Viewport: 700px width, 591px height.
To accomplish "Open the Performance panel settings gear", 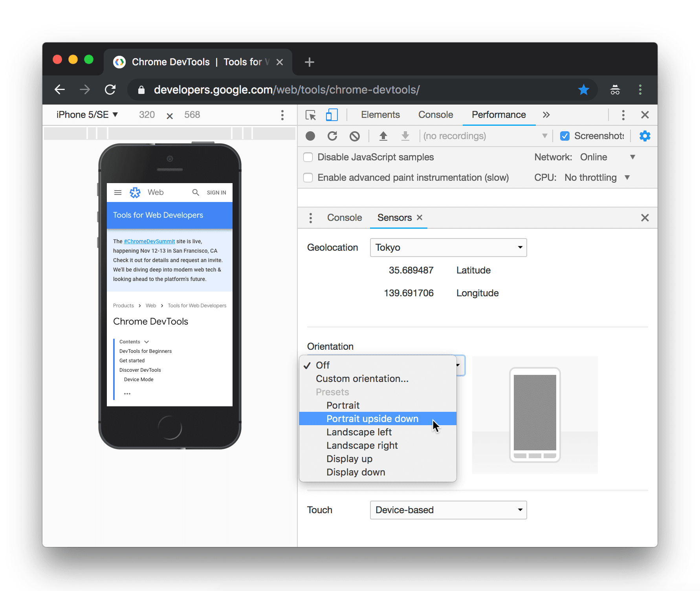I will [x=645, y=136].
